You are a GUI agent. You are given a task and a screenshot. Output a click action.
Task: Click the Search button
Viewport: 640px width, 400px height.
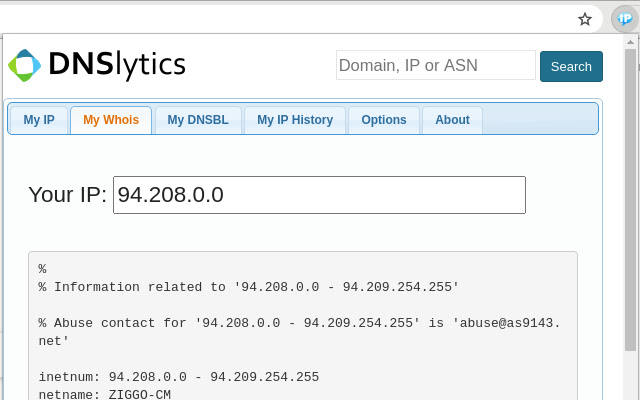tap(571, 67)
